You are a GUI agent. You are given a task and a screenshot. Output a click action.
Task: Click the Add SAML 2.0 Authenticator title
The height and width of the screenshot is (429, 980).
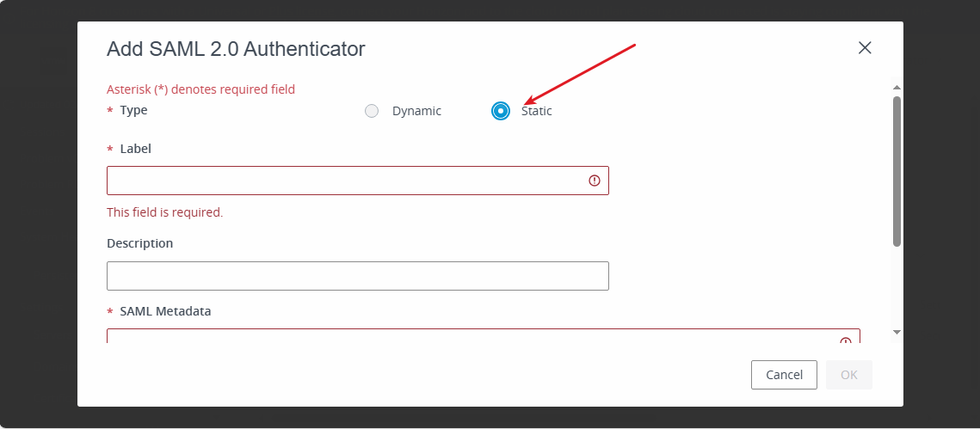pyautogui.click(x=236, y=49)
